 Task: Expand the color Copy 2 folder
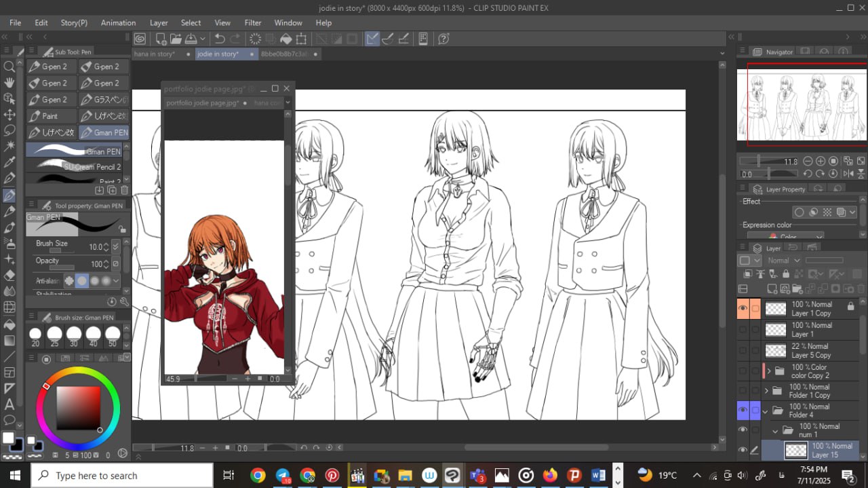pos(769,371)
